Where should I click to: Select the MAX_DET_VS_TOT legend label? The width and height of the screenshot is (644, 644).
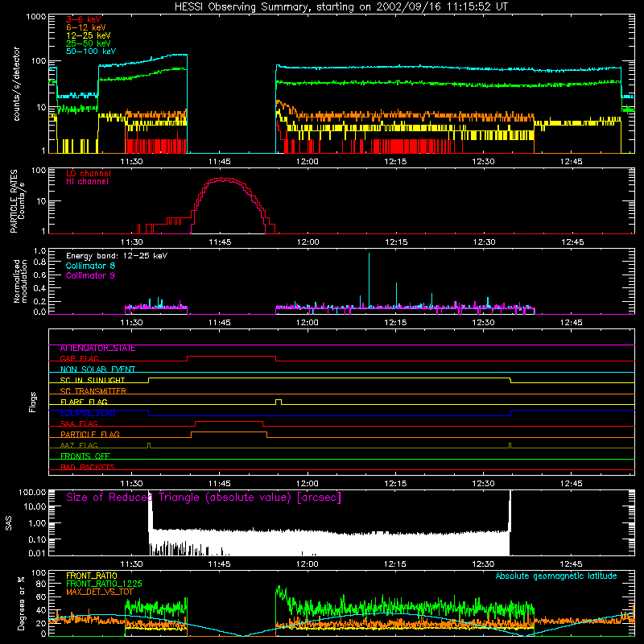click(100, 592)
